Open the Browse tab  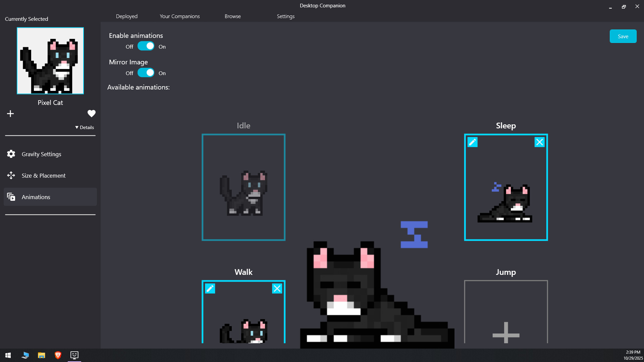click(232, 16)
